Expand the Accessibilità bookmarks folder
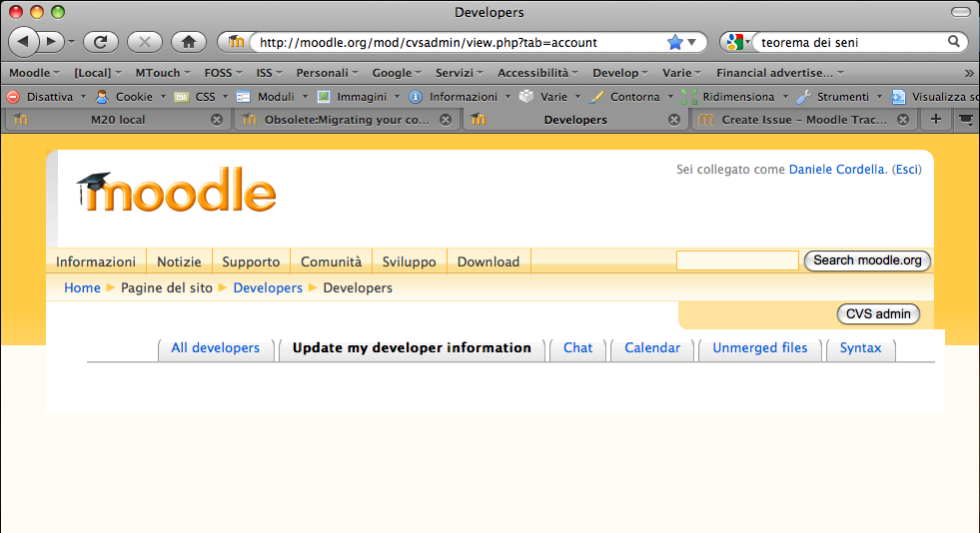Screen dimensions: 980x533 tap(538, 73)
